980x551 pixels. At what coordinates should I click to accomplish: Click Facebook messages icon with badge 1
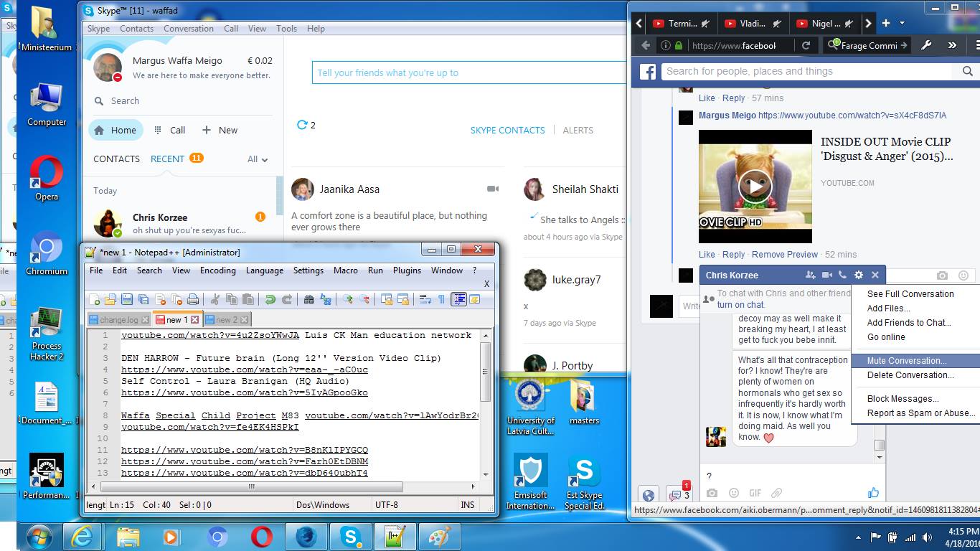(x=678, y=493)
